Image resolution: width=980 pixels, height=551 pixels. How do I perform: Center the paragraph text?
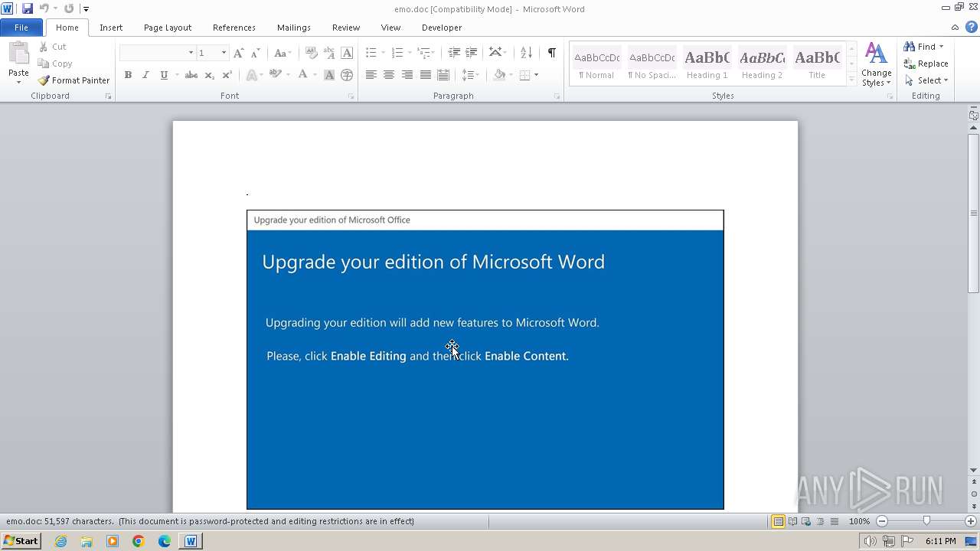pos(389,75)
